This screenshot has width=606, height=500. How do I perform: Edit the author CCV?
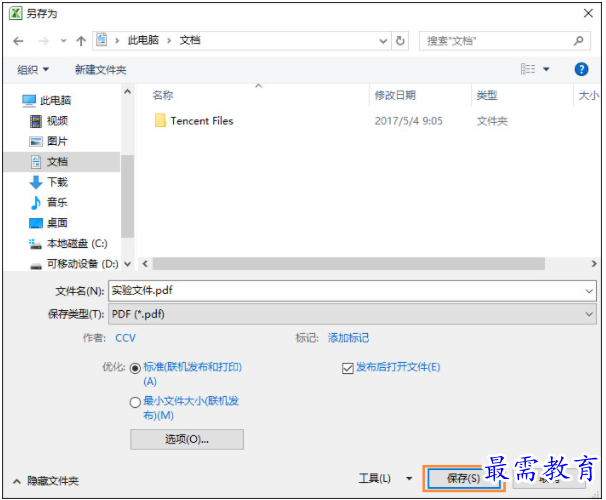point(126,338)
